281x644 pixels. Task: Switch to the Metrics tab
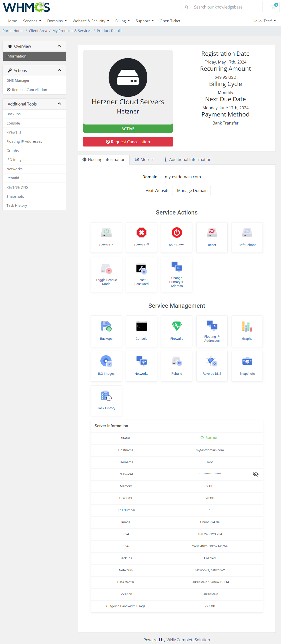click(x=145, y=159)
